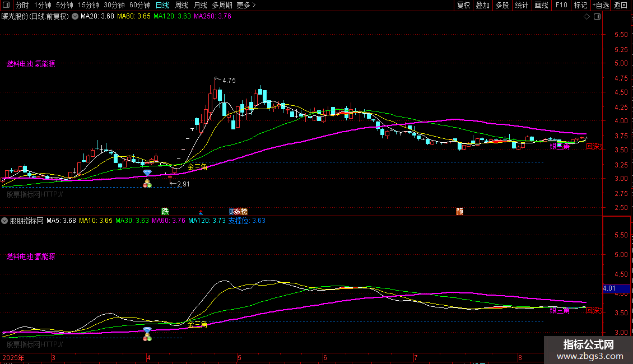Switch to 周线 weekly chart tab
The height and width of the screenshot is (364, 633).
[x=181, y=5]
